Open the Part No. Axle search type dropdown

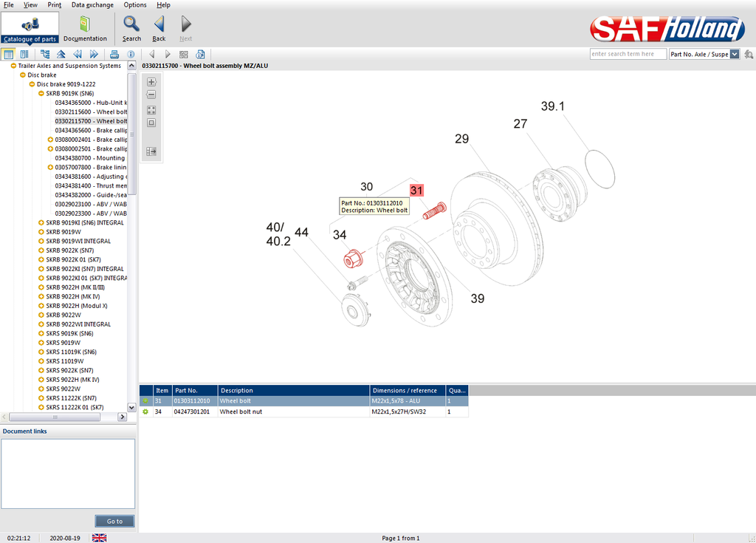click(x=735, y=54)
